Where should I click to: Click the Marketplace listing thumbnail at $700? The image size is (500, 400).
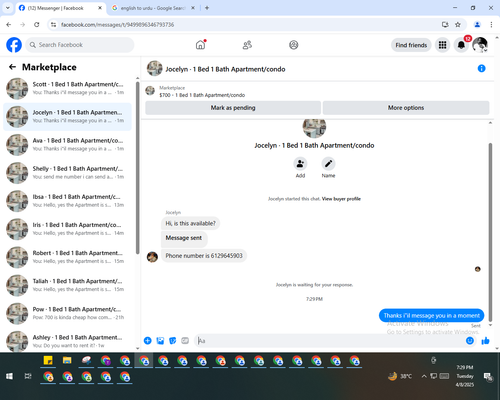150,91
